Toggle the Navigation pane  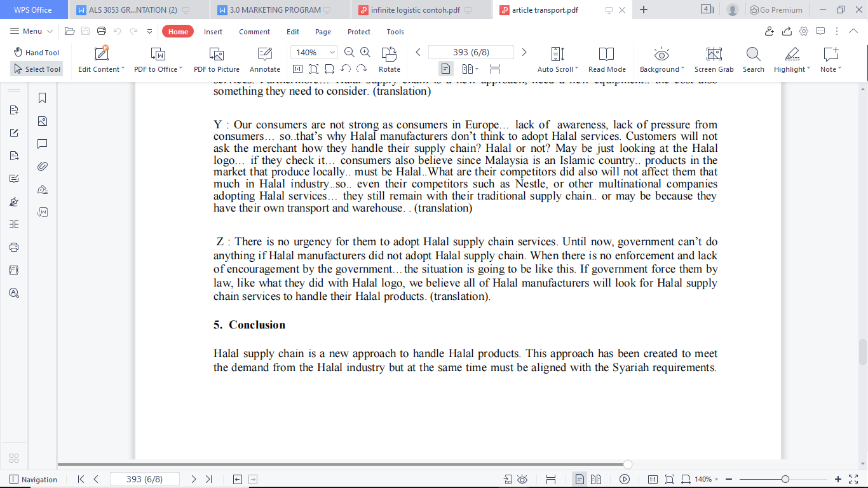[33, 479]
